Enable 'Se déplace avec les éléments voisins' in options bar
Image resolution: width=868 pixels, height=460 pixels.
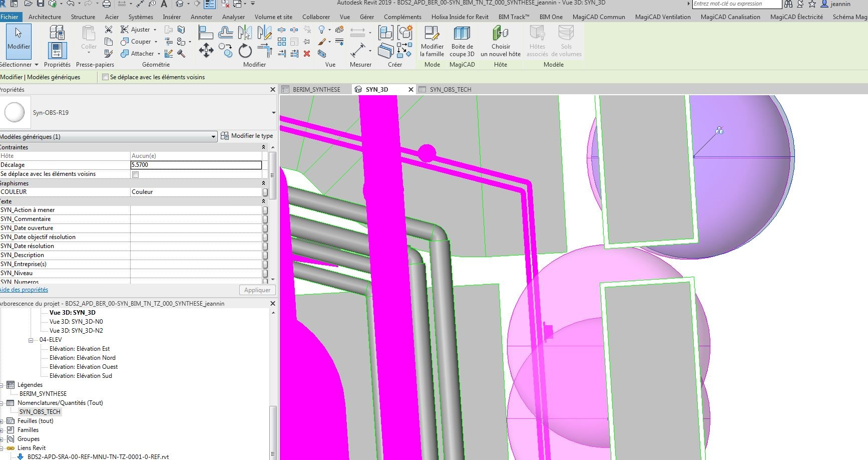coord(105,77)
